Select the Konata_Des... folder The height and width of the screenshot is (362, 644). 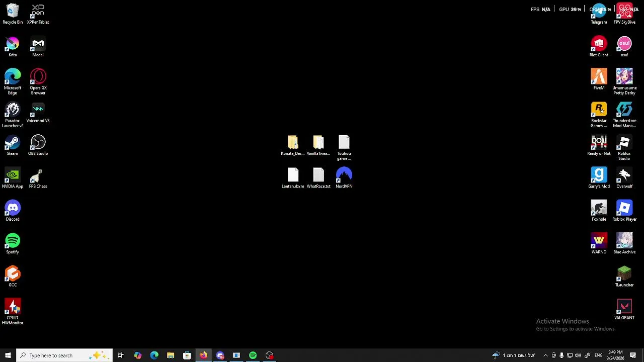(293, 145)
